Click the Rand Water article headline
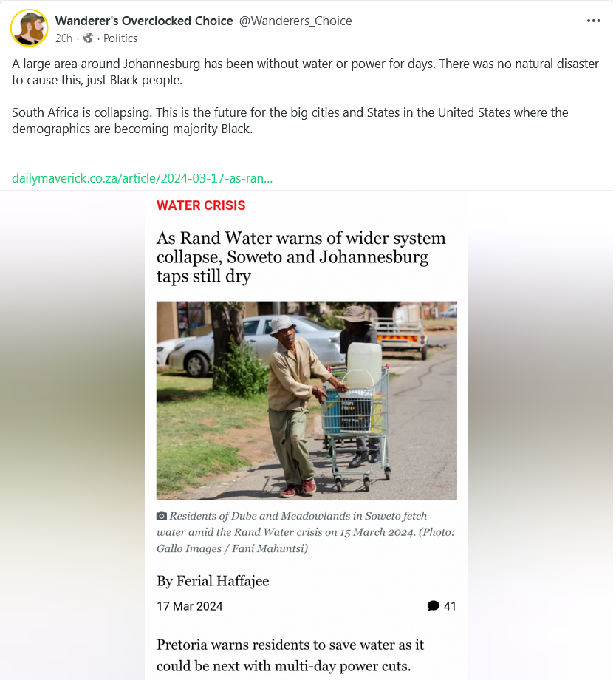Screen dimensions: 616x683 coord(302,258)
